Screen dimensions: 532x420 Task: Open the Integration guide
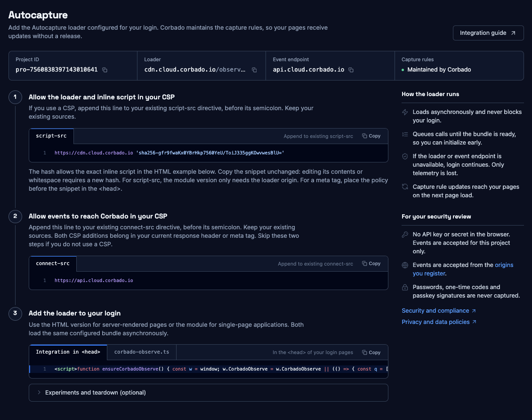[488, 33]
